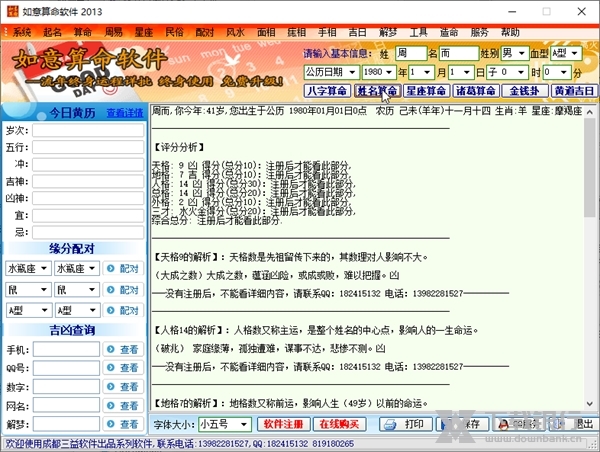Viewport: 600px width, 452px height.
Task: Open the first 水瓶座 zodiac dropdown
Action: tap(29, 268)
